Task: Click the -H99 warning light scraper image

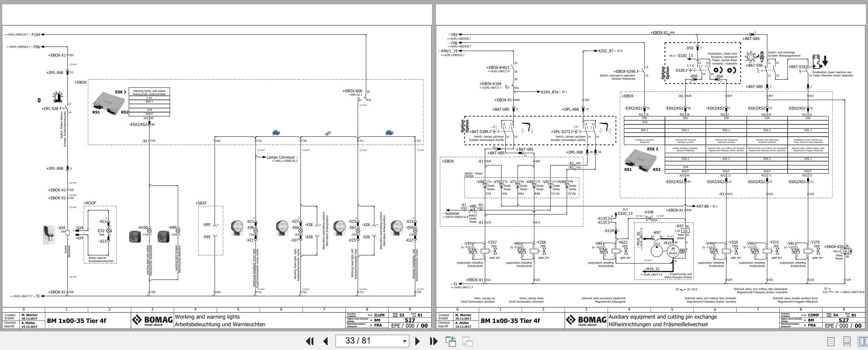Action: coord(163,236)
